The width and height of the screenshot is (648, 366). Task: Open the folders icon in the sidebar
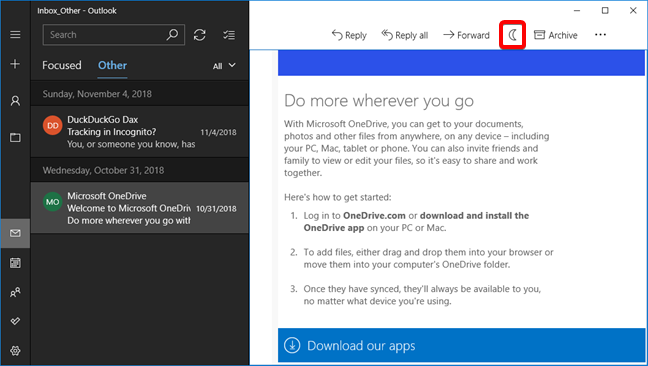(x=15, y=137)
